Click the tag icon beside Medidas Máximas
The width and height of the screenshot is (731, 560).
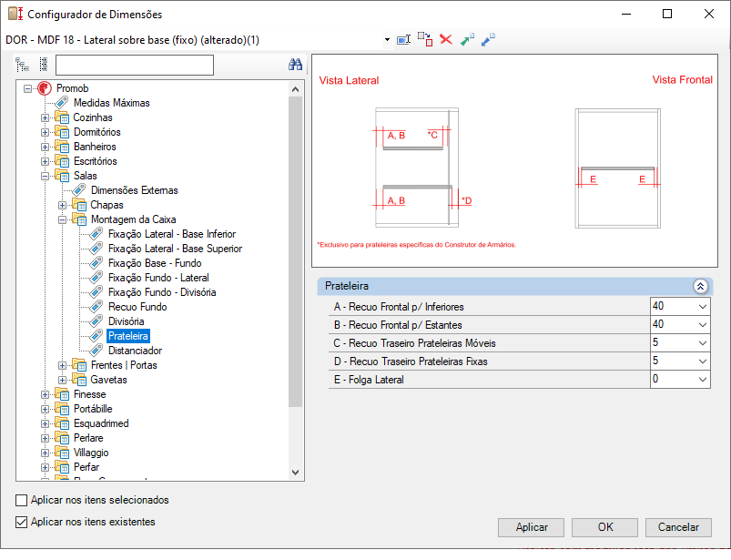point(62,103)
